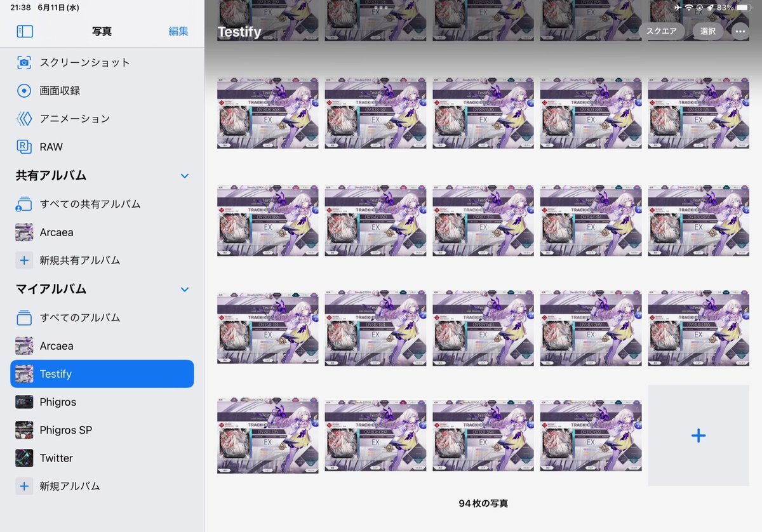The width and height of the screenshot is (762, 532).
Task: Open the 画面収録 media type
Action: coord(102,90)
